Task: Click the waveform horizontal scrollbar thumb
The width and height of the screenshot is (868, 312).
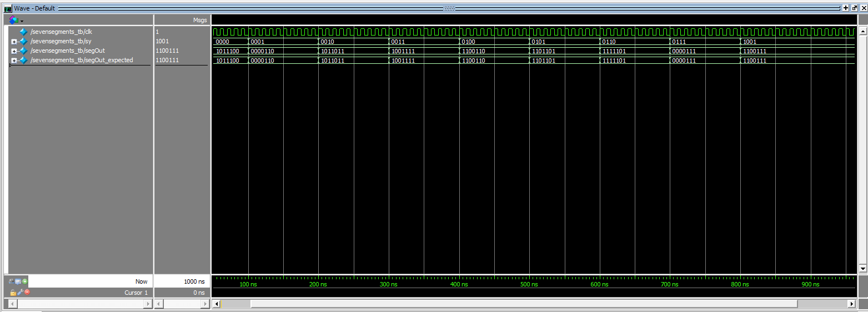Action: [524, 304]
